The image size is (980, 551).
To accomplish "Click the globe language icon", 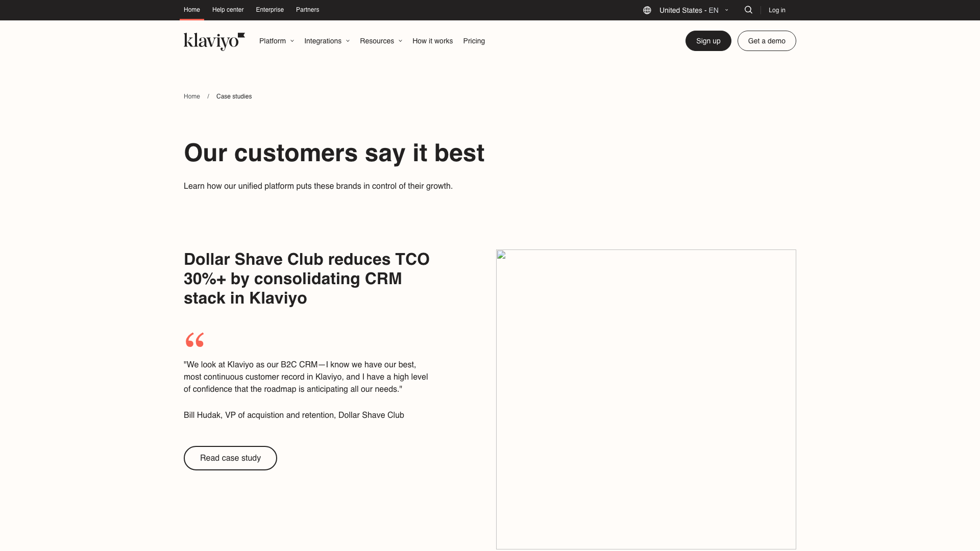I will 647,10.
